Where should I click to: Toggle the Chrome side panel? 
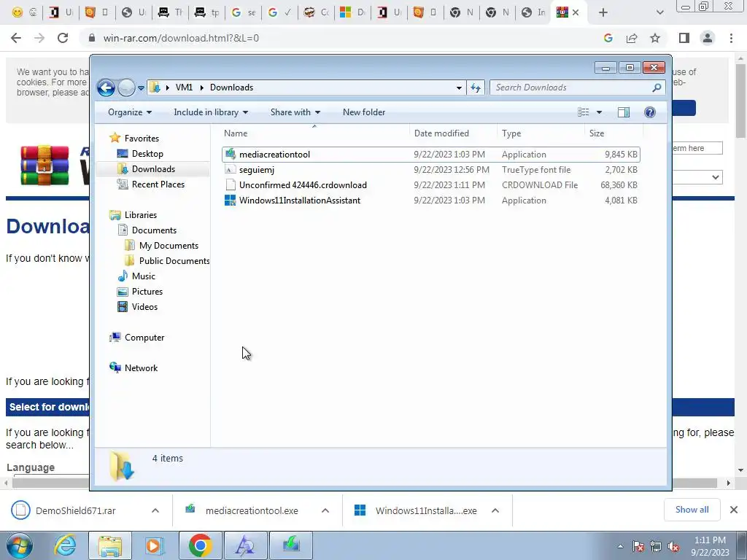[x=684, y=38]
